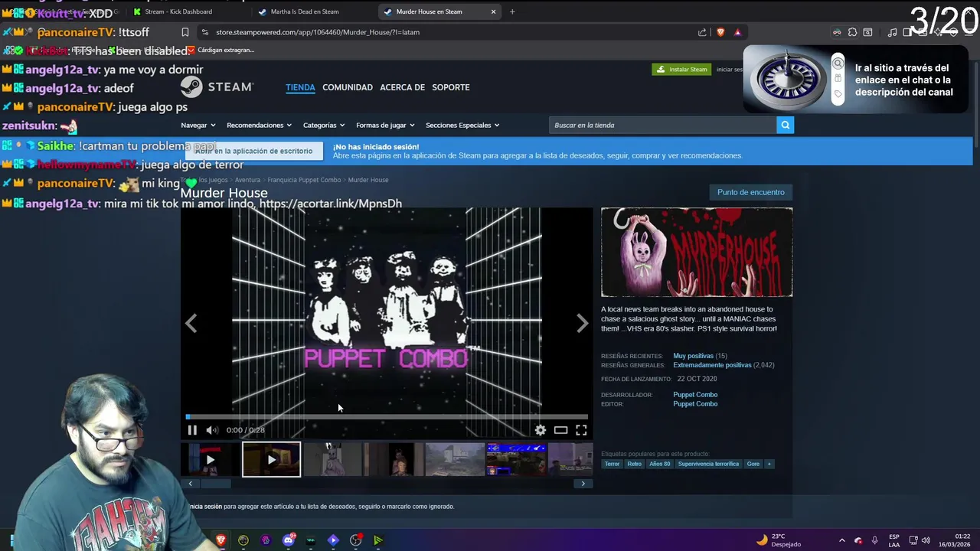Show hidden system tray icons chevron
This screenshot has width=980, height=551.
click(x=841, y=540)
